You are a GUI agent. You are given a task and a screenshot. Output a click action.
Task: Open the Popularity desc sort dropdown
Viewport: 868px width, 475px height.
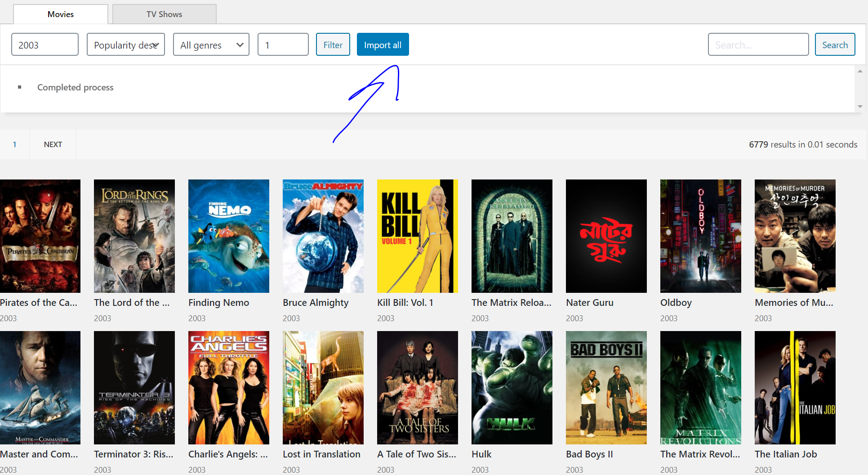pyautogui.click(x=126, y=45)
